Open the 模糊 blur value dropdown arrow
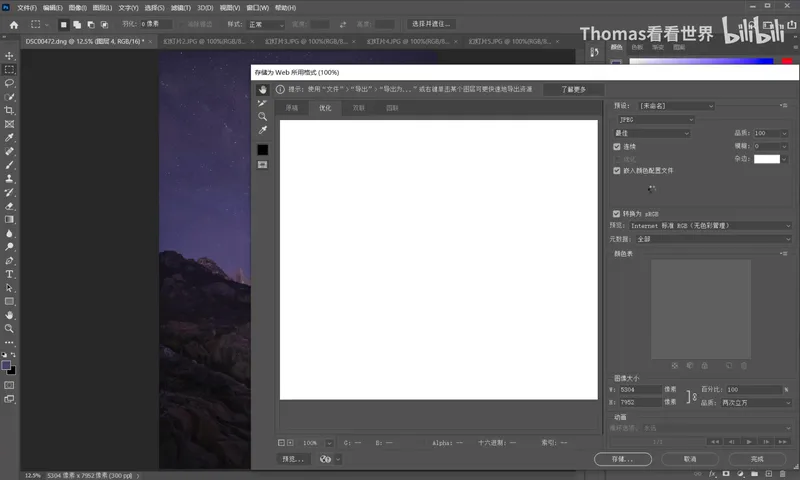This screenshot has height=480, width=800. tap(784, 146)
